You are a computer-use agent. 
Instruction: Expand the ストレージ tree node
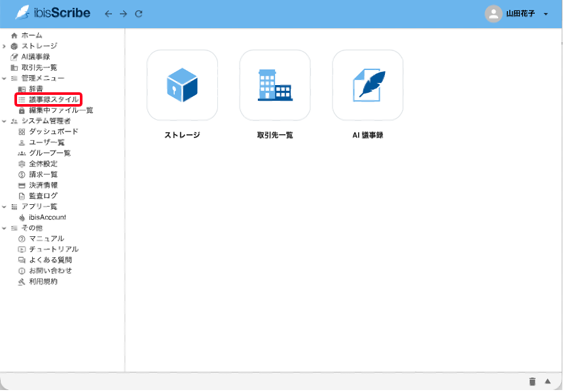[x=5, y=46]
